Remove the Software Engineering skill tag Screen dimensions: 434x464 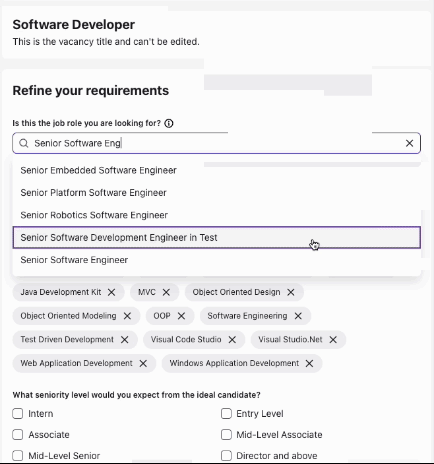click(298, 316)
